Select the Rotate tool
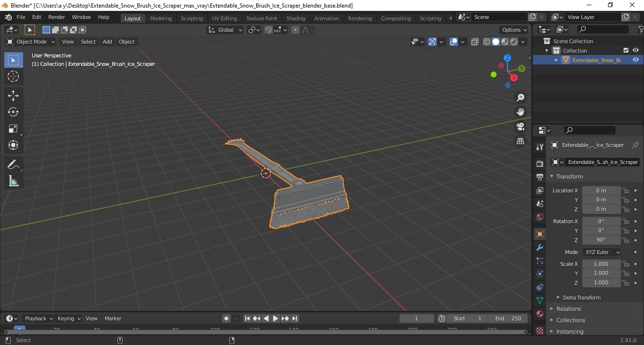The image size is (644, 345). tap(13, 112)
